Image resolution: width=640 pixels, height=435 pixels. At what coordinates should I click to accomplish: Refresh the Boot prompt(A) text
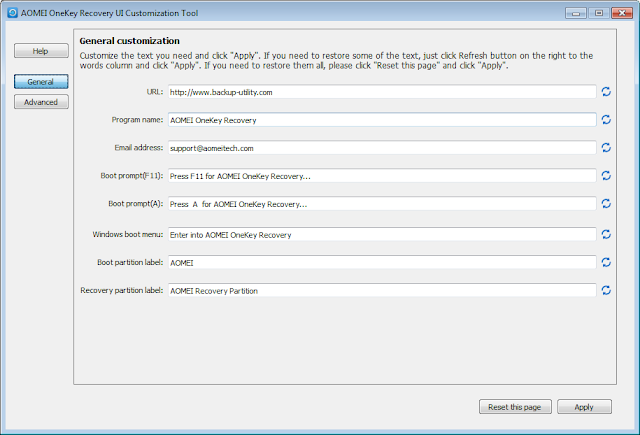606,203
